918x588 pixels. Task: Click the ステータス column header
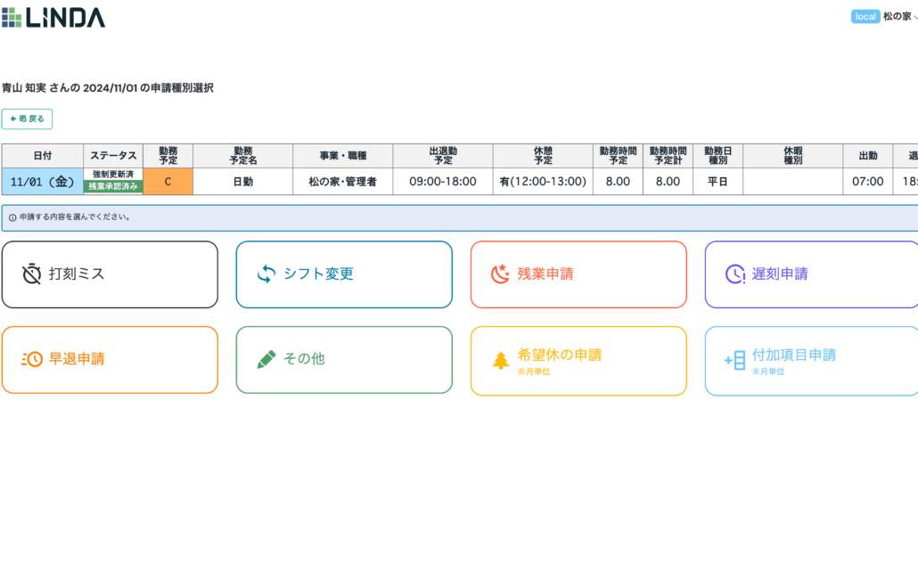pyautogui.click(x=113, y=156)
